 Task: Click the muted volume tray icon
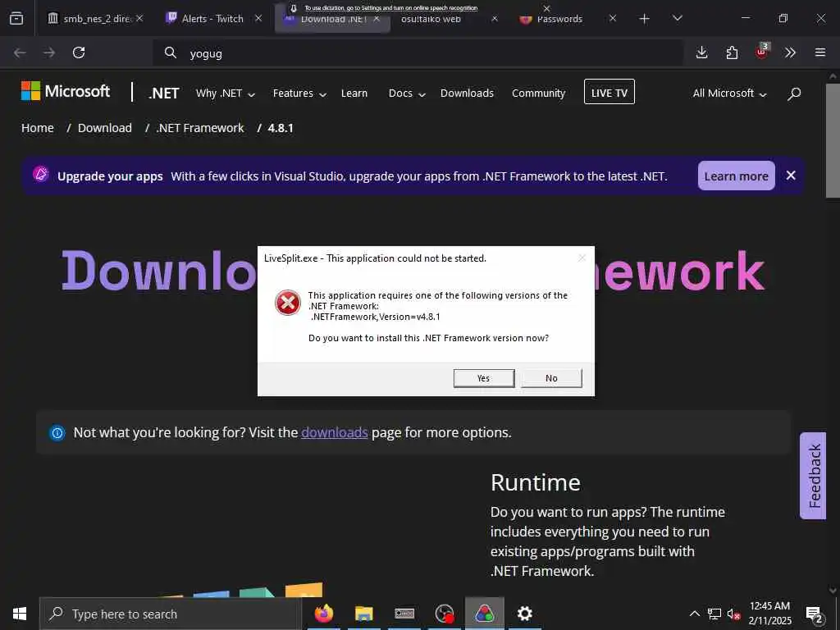coord(733,614)
